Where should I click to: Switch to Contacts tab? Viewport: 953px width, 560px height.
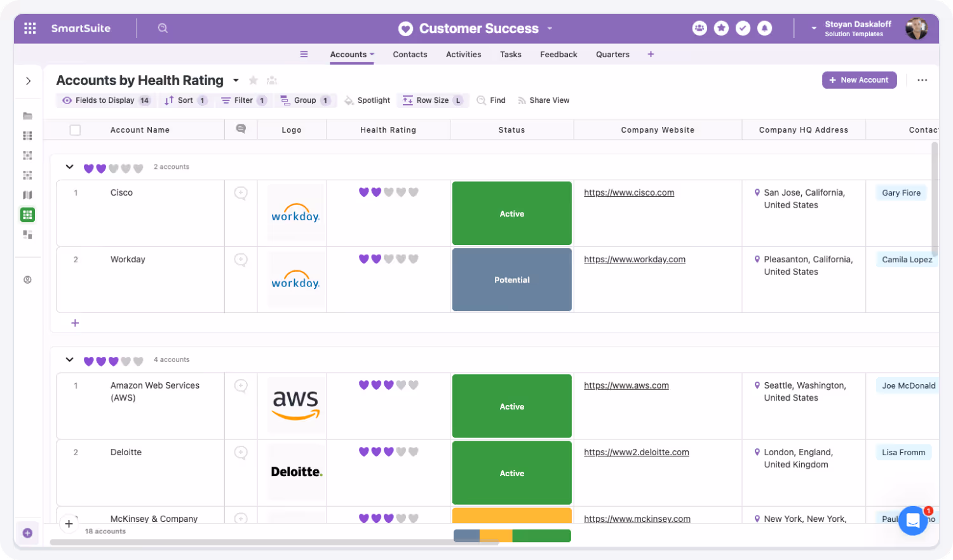(x=410, y=54)
